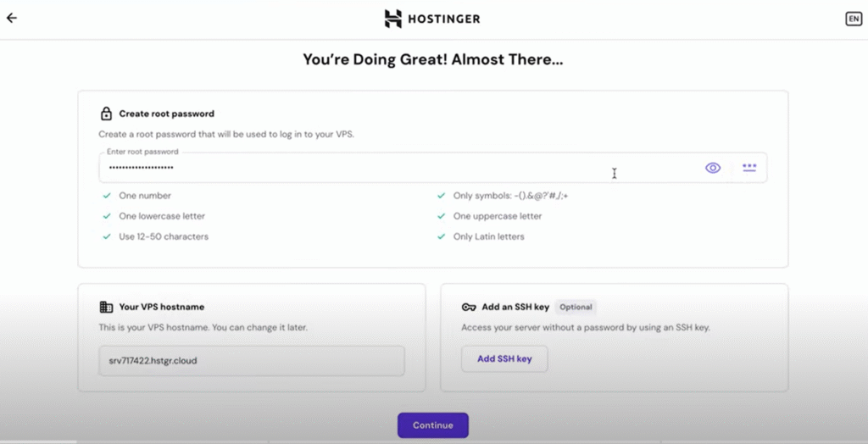Click the lock icon beside Create root password
868x444 pixels.
(x=106, y=114)
